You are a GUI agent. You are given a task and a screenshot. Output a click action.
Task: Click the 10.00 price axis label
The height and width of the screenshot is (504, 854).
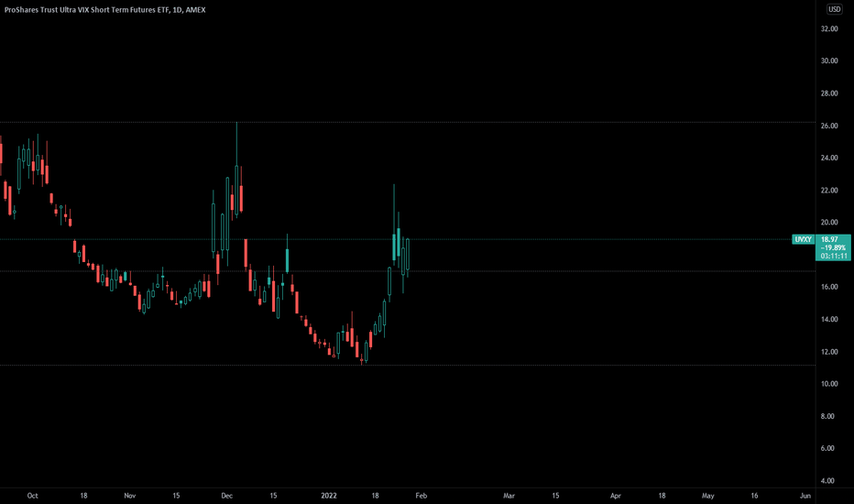(x=829, y=384)
